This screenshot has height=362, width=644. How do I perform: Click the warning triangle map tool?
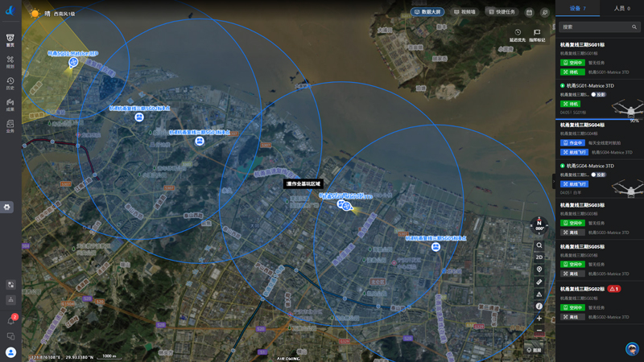click(x=539, y=294)
